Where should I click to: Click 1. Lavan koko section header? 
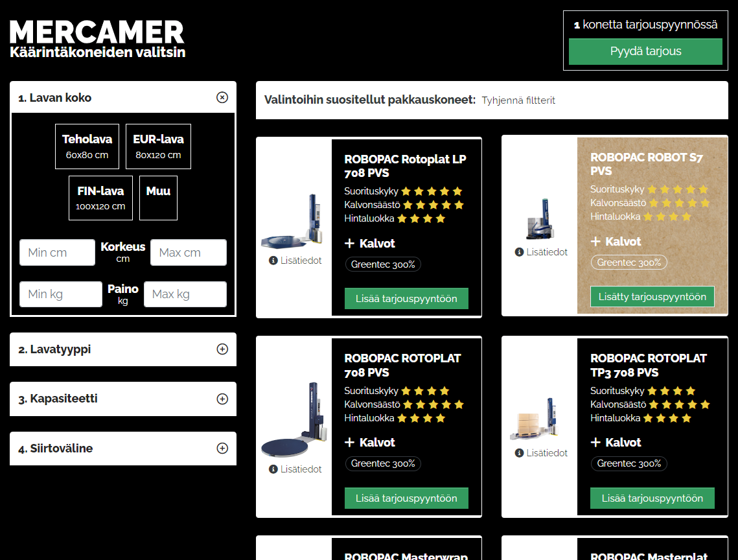(x=123, y=97)
